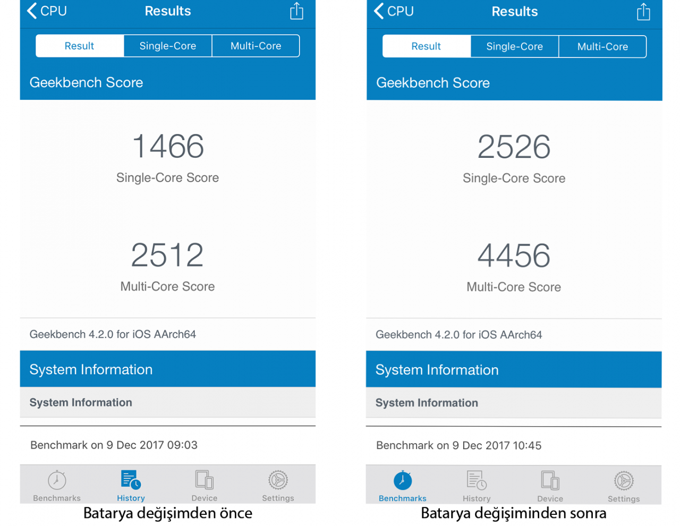Open Settings icon in right screenshot tab bar
Viewport: 680px width, 526px height.
(624, 482)
